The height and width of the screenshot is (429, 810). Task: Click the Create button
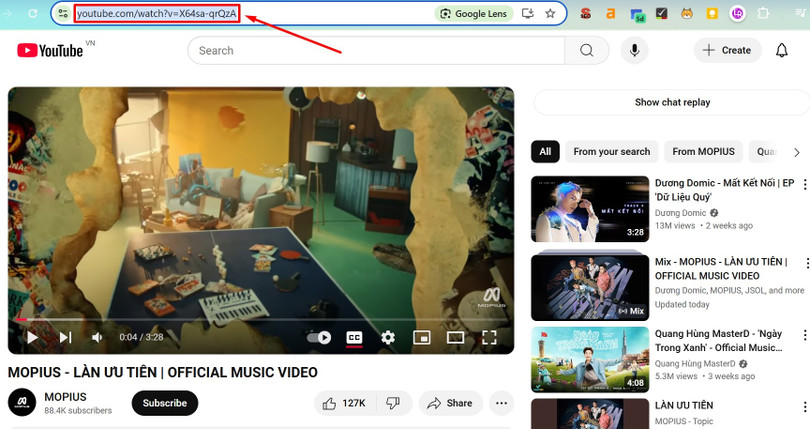(727, 50)
